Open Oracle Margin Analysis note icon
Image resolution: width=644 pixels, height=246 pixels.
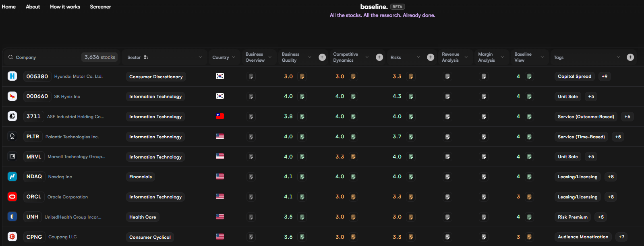point(484,197)
